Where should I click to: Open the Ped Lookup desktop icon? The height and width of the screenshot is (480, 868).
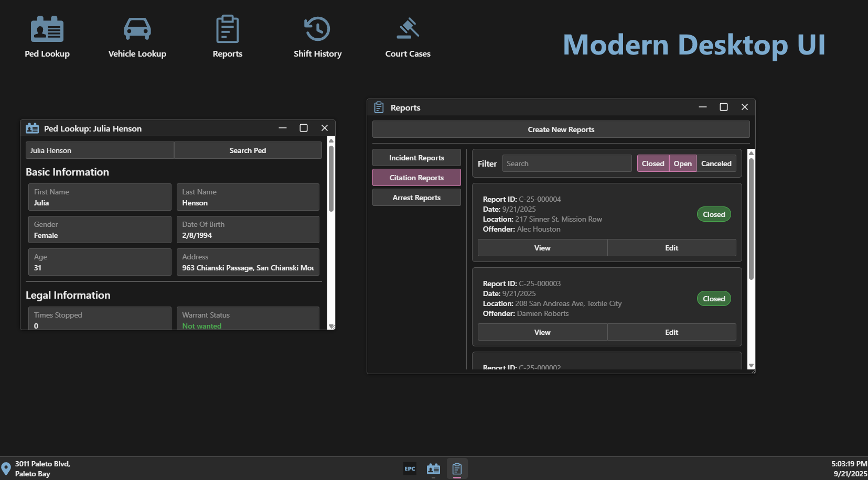(47, 37)
